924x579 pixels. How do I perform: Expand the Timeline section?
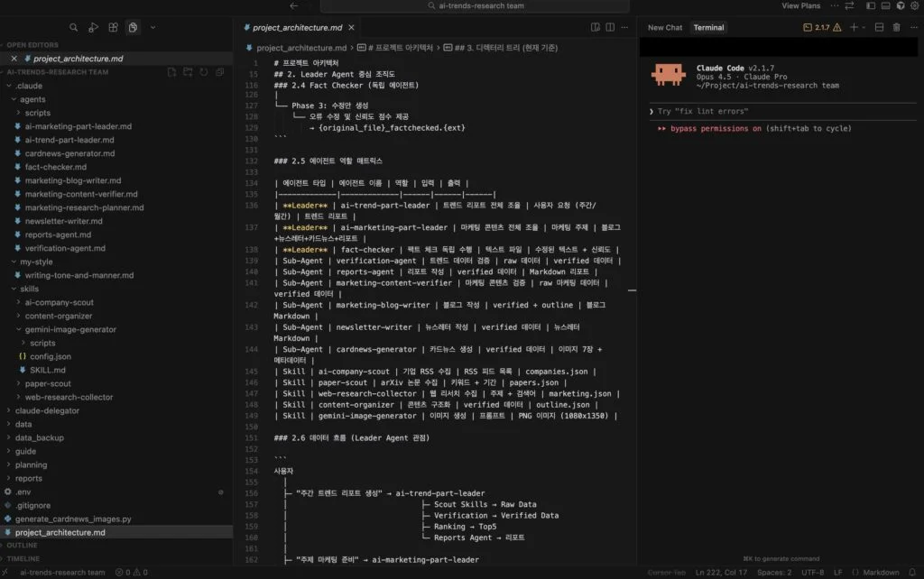[23, 559]
